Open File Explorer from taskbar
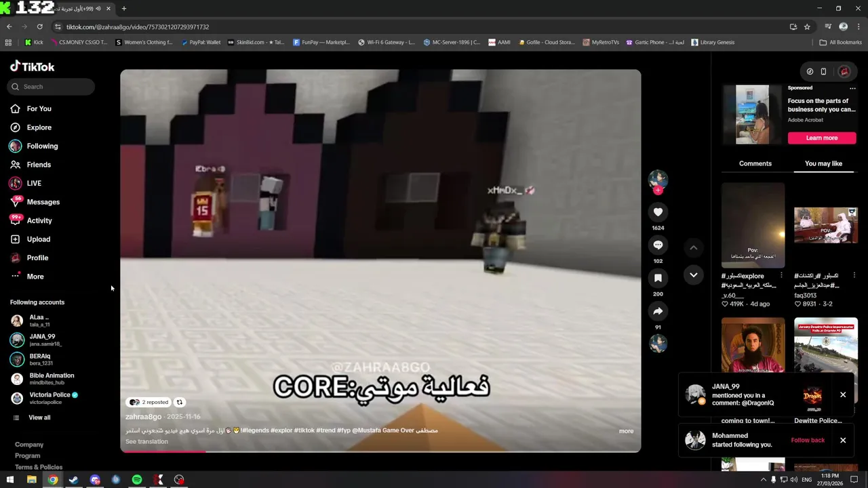This screenshot has width=868, height=488. [32, 480]
